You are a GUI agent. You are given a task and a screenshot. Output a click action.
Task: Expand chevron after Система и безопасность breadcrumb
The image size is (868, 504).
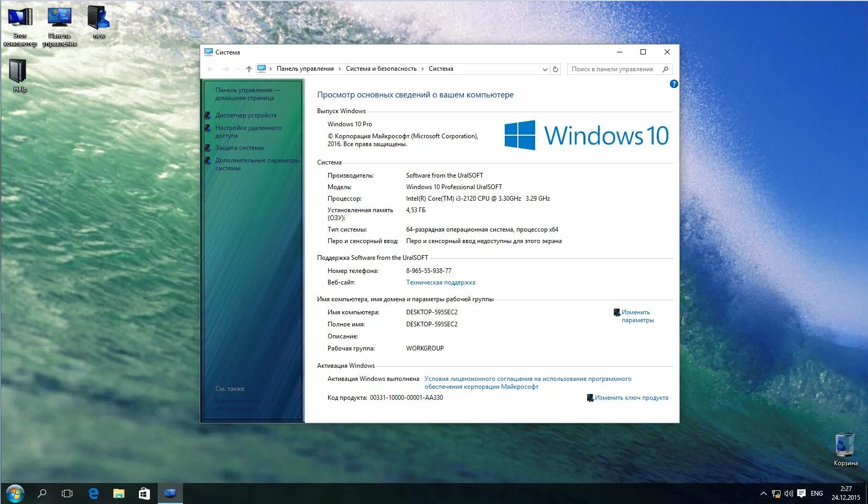422,69
